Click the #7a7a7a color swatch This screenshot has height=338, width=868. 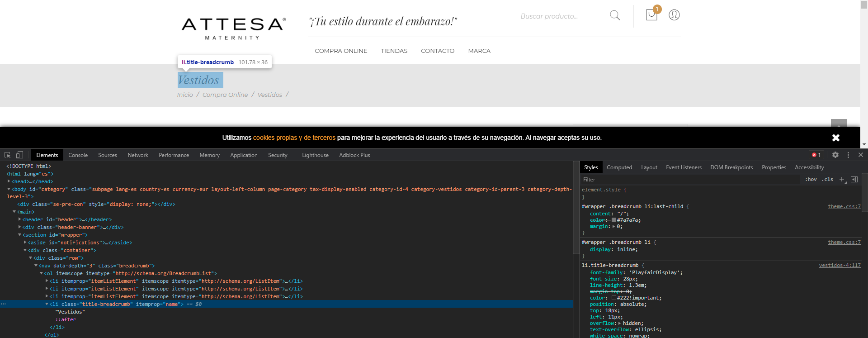tap(613, 220)
